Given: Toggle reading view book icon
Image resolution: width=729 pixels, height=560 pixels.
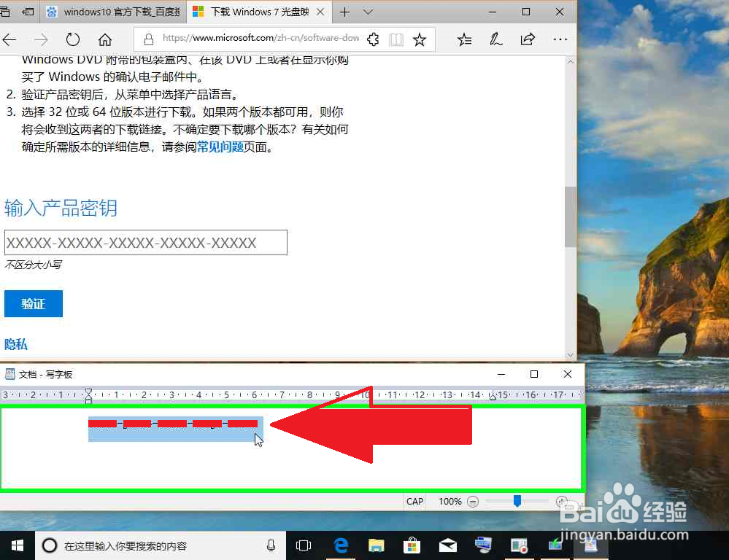Looking at the screenshot, I should (x=396, y=40).
